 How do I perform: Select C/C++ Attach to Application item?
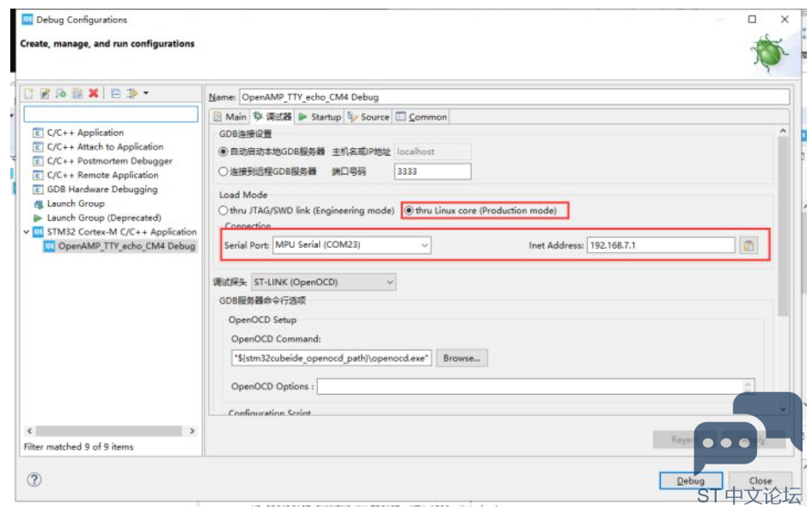[105, 146]
